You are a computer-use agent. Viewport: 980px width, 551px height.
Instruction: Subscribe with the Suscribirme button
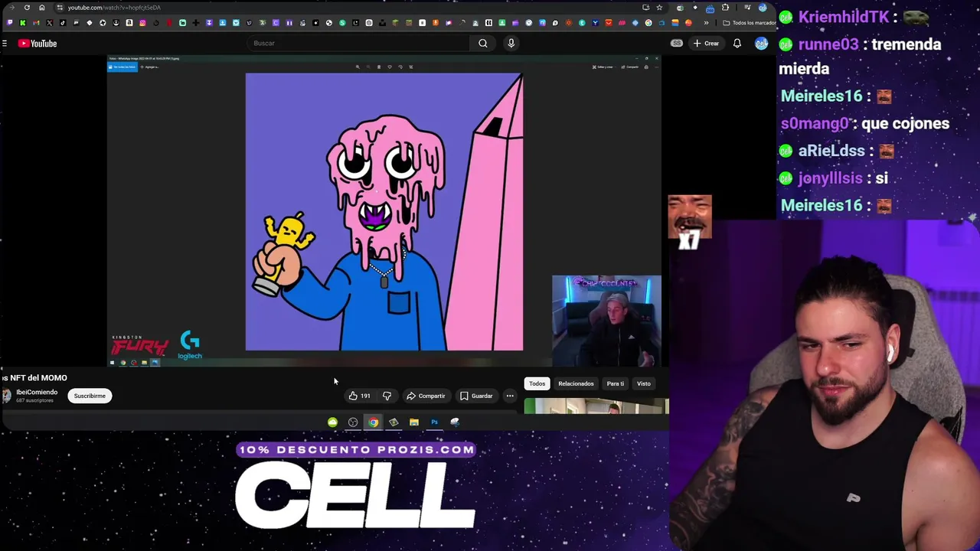(90, 396)
